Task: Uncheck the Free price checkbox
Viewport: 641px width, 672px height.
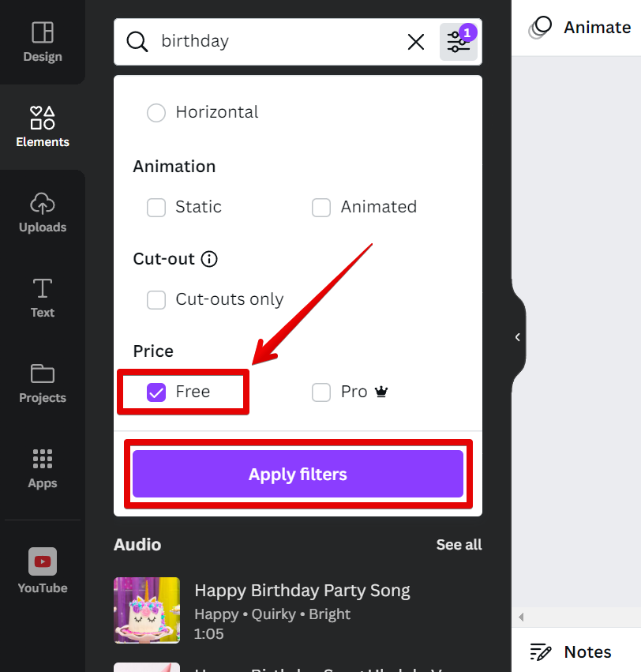Action: [156, 392]
